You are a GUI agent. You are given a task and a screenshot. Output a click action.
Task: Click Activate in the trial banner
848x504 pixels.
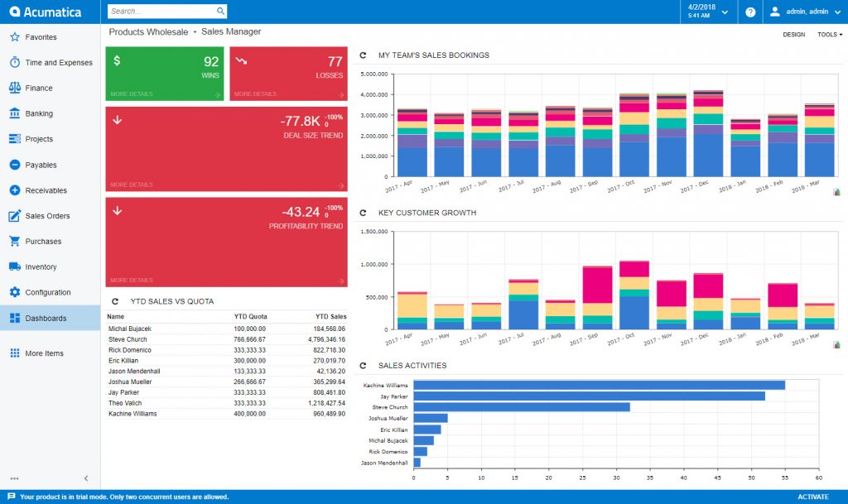point(812,497)
